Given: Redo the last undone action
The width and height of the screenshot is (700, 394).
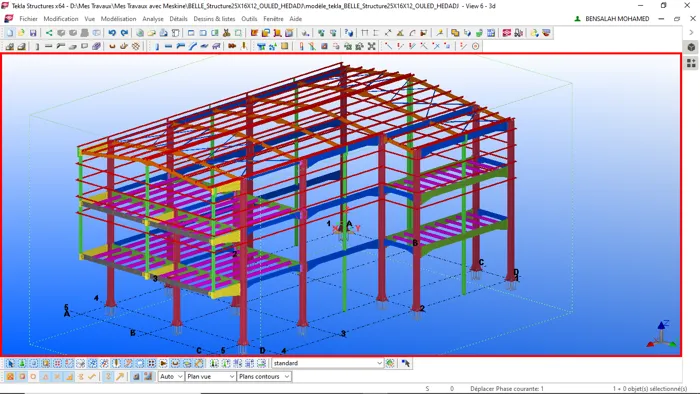Looking at the screenshot, I should point(124,33).
